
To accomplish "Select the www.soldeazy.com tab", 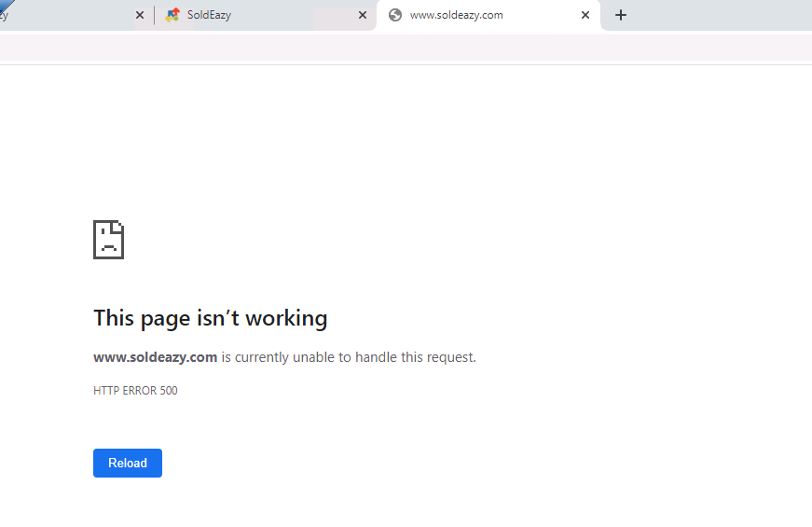I will point(489,15).
